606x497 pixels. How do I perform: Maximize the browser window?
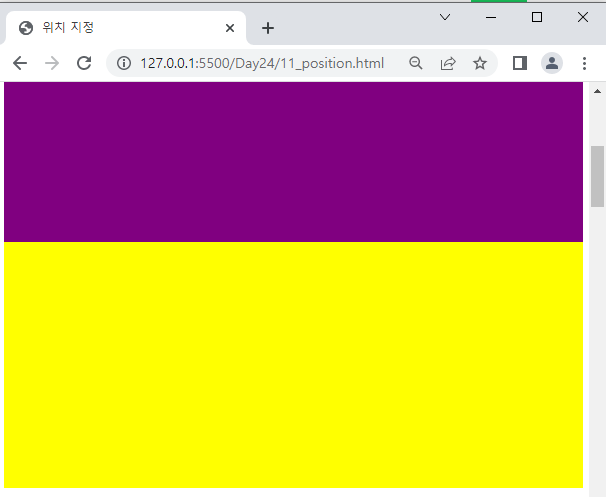click(537, 17)
